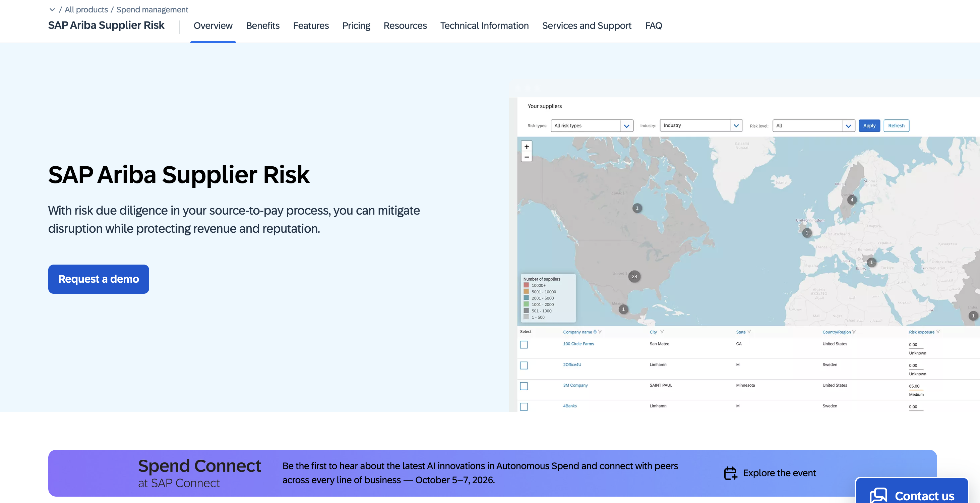
Task: Click the calendar icon beside Explore the event
Action: coord(730,473)
